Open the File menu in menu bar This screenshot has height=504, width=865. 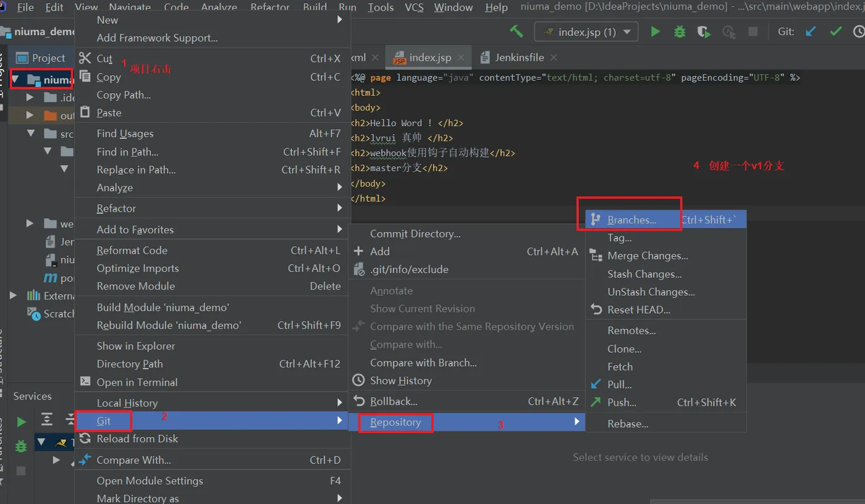(25, 7)
